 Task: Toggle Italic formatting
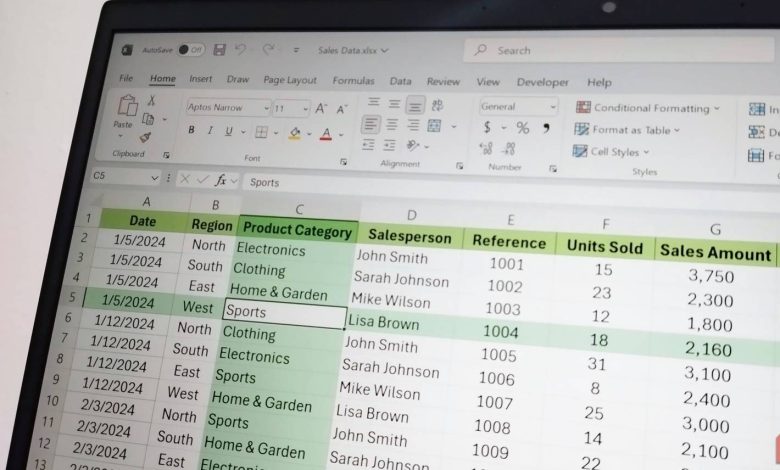pos(210,130)
